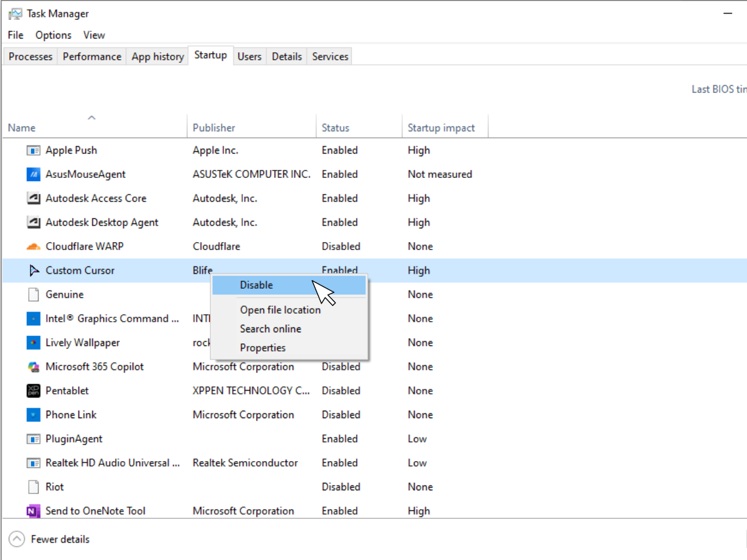Viewport: 747px width, 560px height.
Task: Click the Apple Push row icon
Action: pos(34,150)
